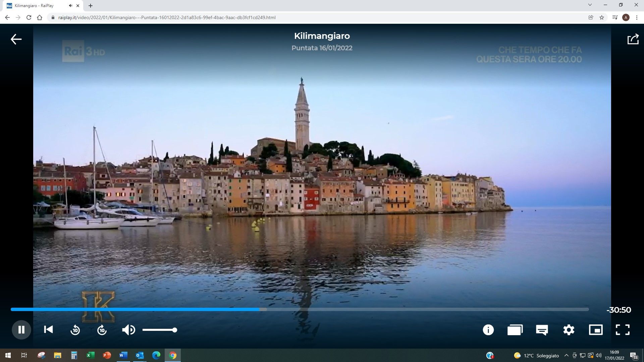Open the video info icon

[488, 330]
